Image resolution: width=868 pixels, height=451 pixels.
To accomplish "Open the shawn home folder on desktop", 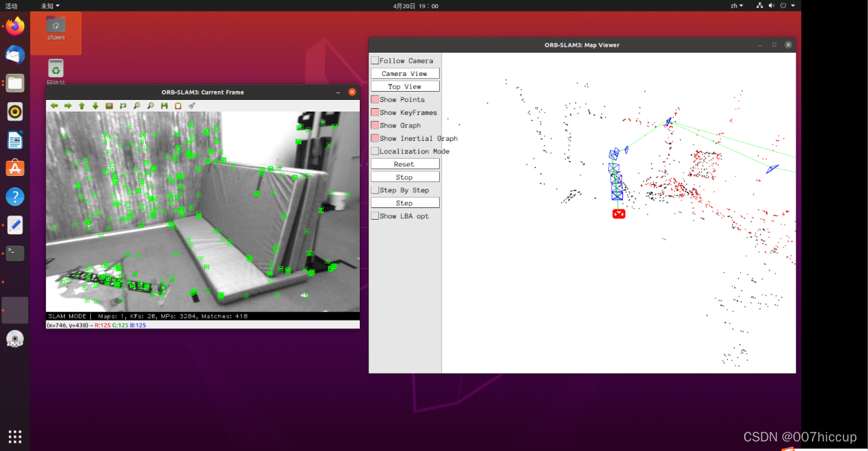I will 56,27.
